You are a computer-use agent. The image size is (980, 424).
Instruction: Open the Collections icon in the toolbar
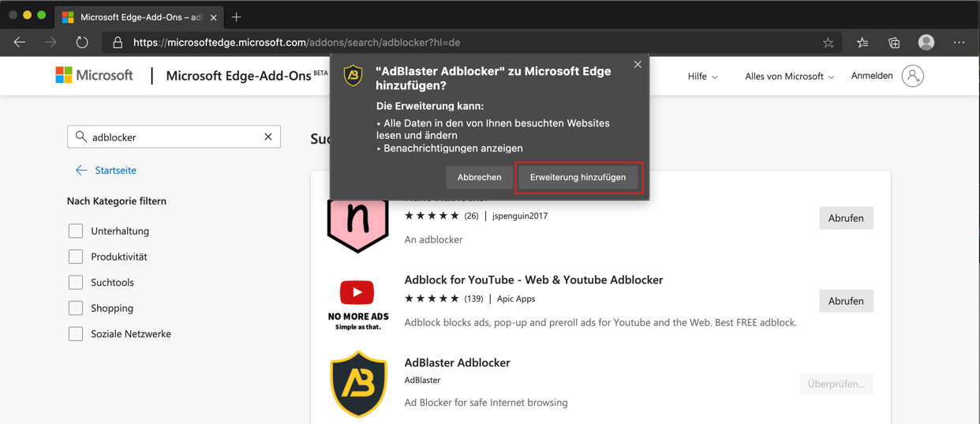[x=894, y=43]
